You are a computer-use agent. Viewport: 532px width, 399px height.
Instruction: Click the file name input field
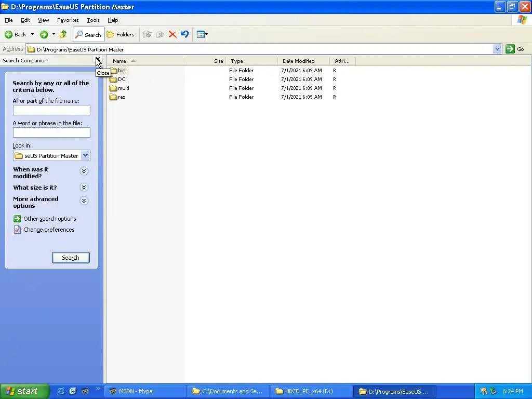[51, 110]
